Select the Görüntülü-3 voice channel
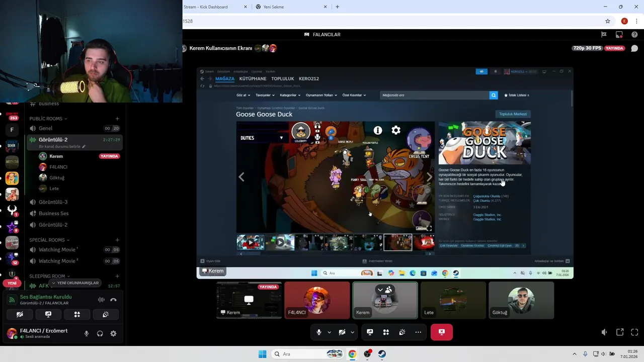Viewport: 644px width, 362px height. tap(74, 202)
